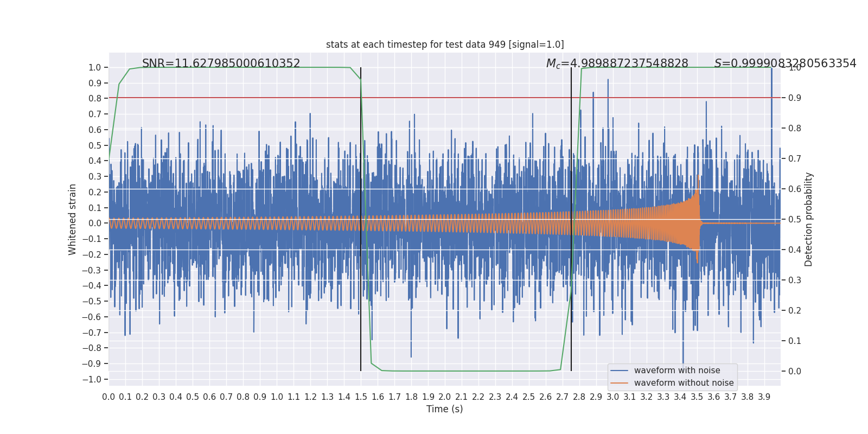Click the 0.9 tick on the Detection probability axis

pos(795,98)
